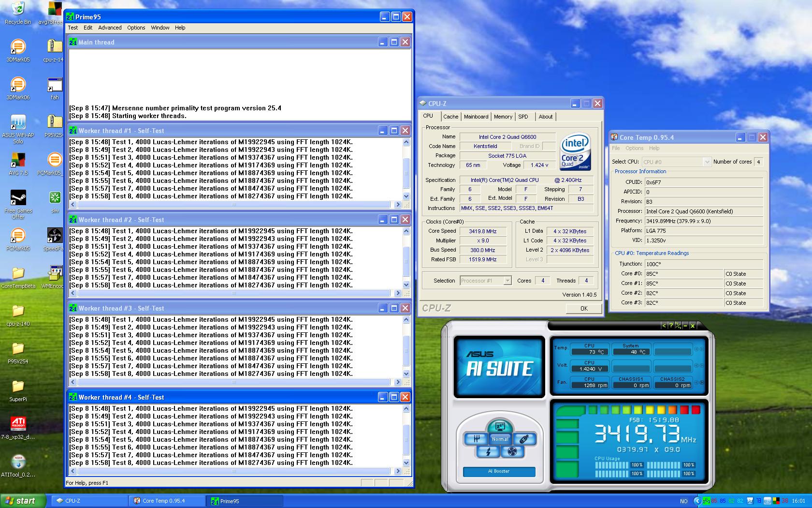Switch to the SPD tab in CPU-Z
812x508 pixels.
(523, 117)
